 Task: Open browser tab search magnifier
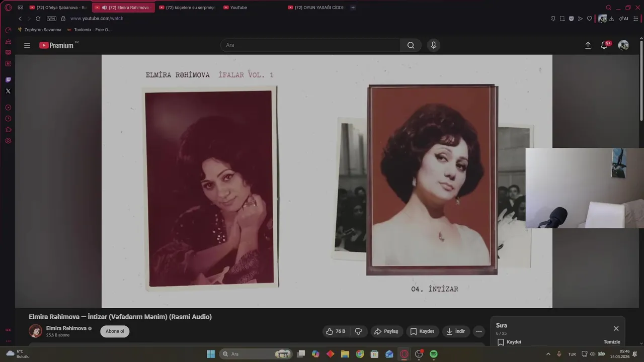[x=608, y=8]
